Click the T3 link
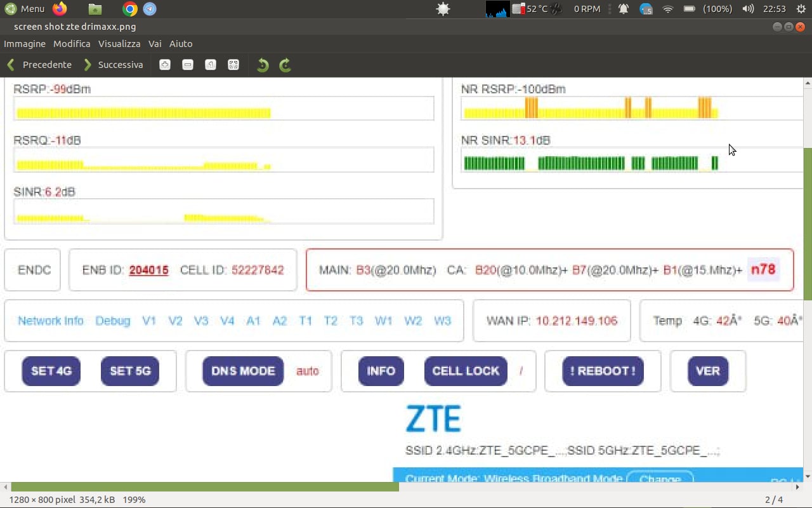Image resolution: width=812 pixels, height=508 pixels. pos(357,321)
